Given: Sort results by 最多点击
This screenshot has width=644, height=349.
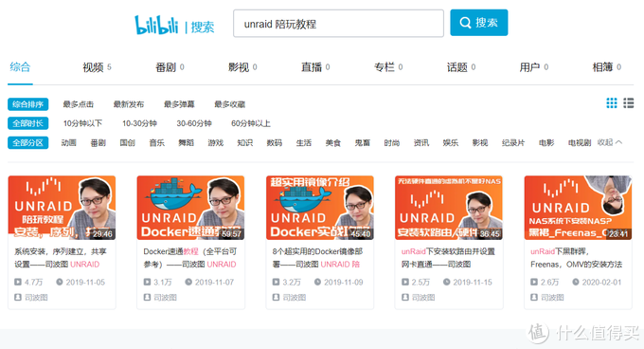Looking at the screenshot, I should point(78,104).
